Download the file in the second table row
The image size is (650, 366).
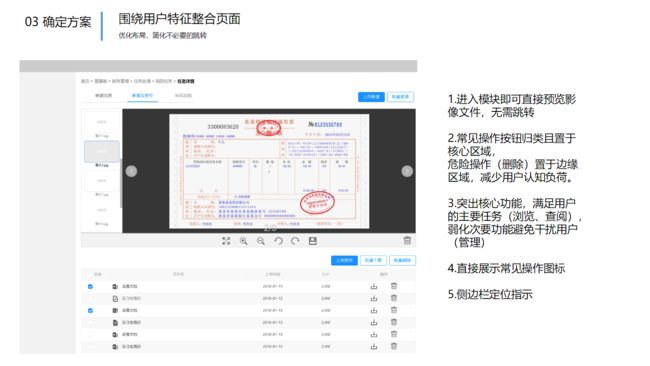374,298
